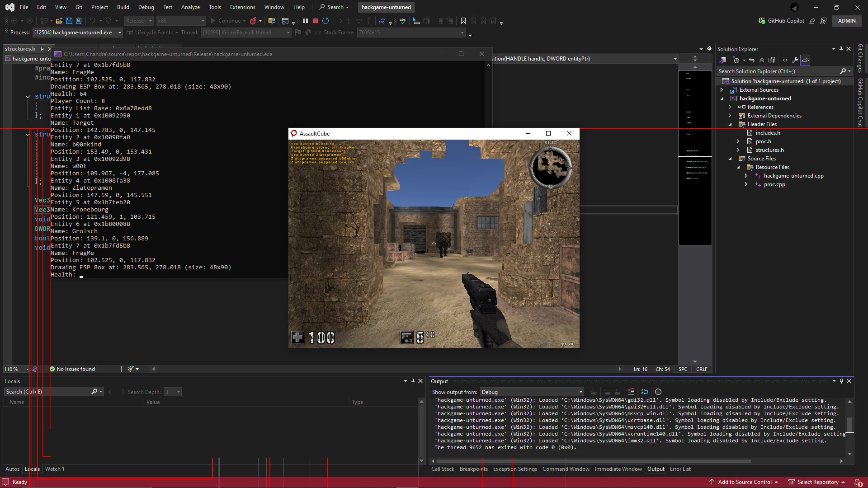Switch to the Call Stack tab
This screenshot has width=868, height=488.
pos(443,469)
